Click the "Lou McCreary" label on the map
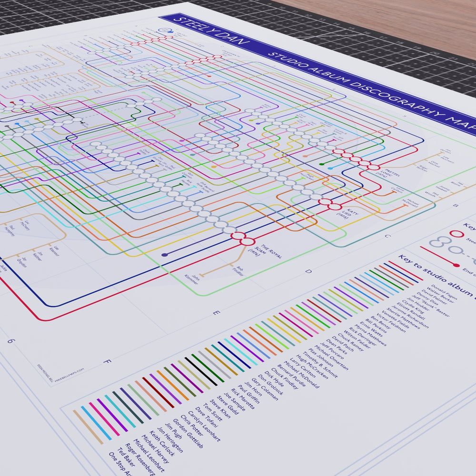 pyautogui.click(x=25, y=225)
